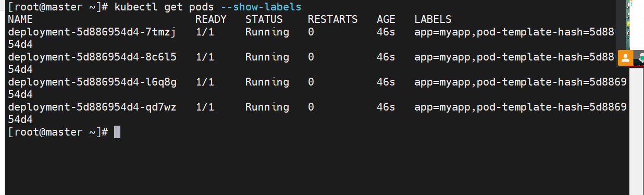Click Running status of the 8c6l5 pod
644x195 pixels.
[x=267, y=57]
